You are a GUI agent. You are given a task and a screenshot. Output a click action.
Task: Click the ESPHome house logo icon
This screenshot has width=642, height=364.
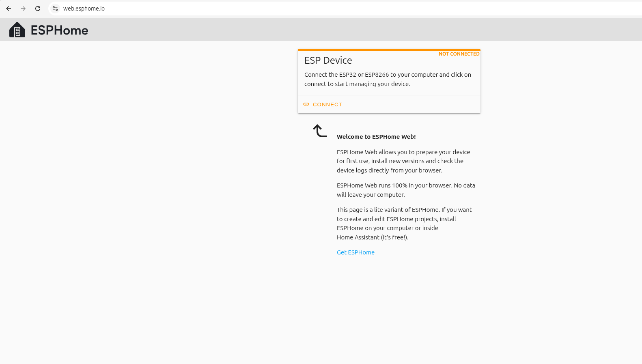17,30
